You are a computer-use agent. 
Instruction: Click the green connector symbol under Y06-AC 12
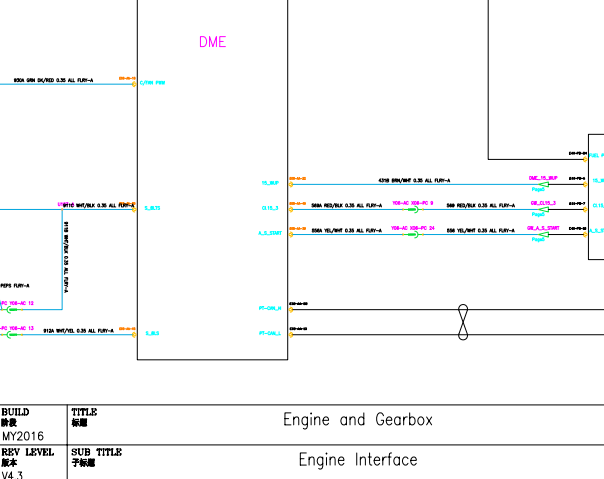coord(13,309)
